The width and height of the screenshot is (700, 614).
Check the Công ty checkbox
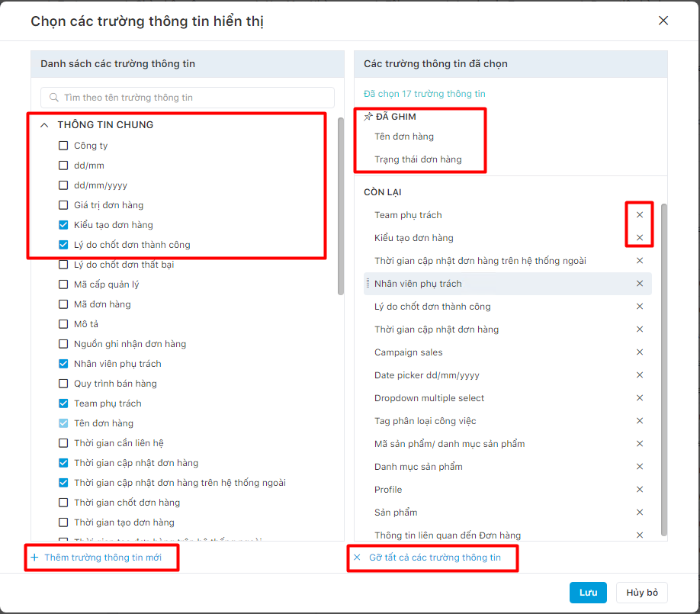pos(63,146)
